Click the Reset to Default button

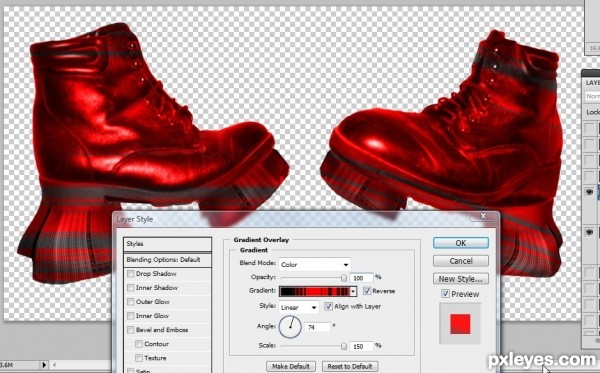(350, 366)
